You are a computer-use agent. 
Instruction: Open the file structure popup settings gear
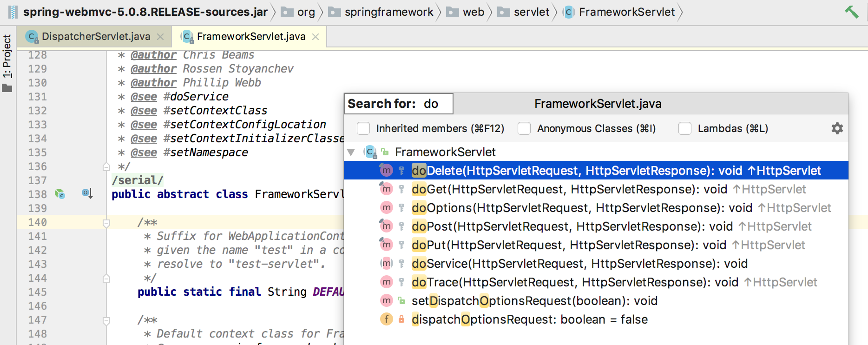837,128
